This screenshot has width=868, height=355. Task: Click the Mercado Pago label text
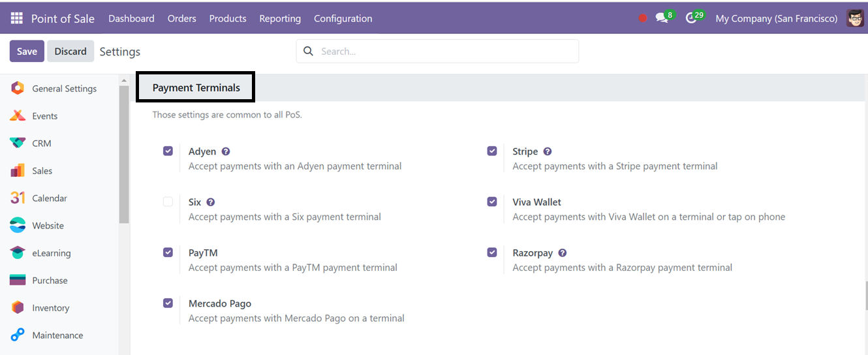coord(220,303)
